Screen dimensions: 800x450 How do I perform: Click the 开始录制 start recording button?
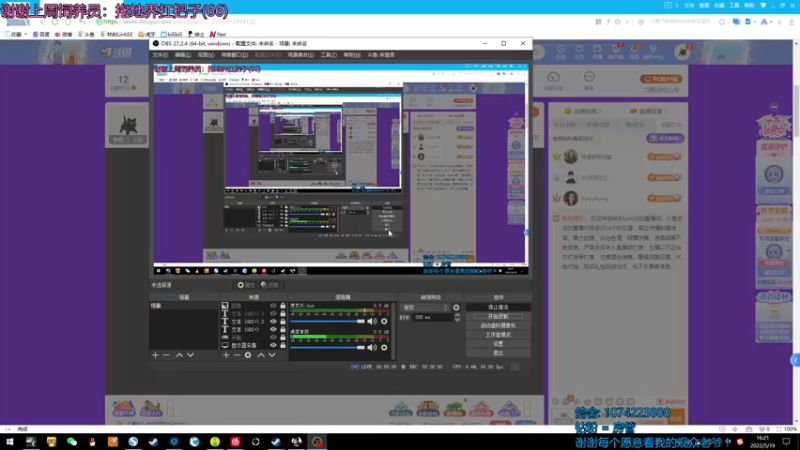[498, 317]
